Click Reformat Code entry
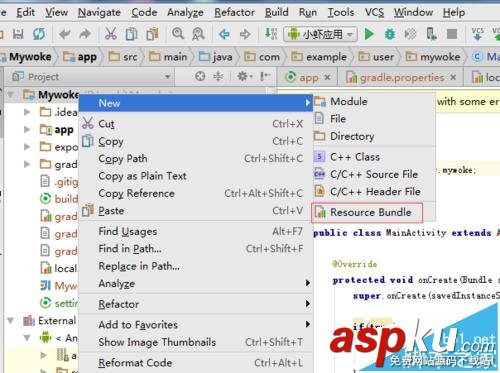This screenshot has width=500, height=373. [x=195, y=363]
